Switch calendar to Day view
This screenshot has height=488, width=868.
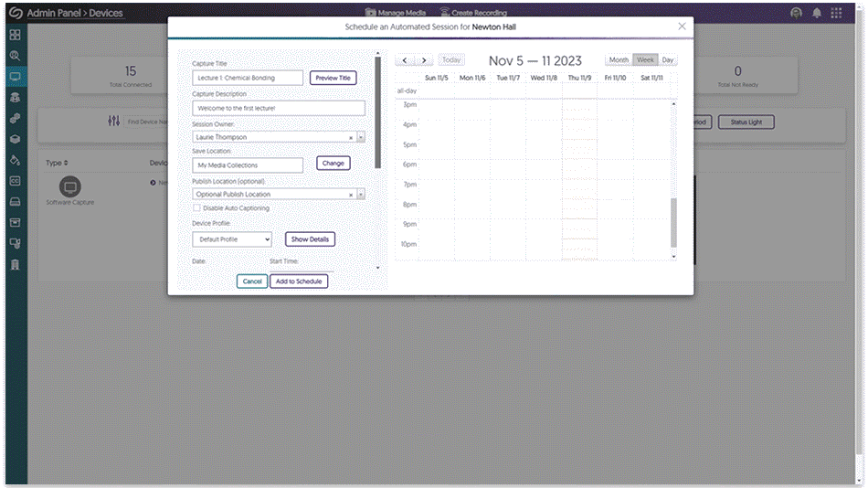click(668, 59)
